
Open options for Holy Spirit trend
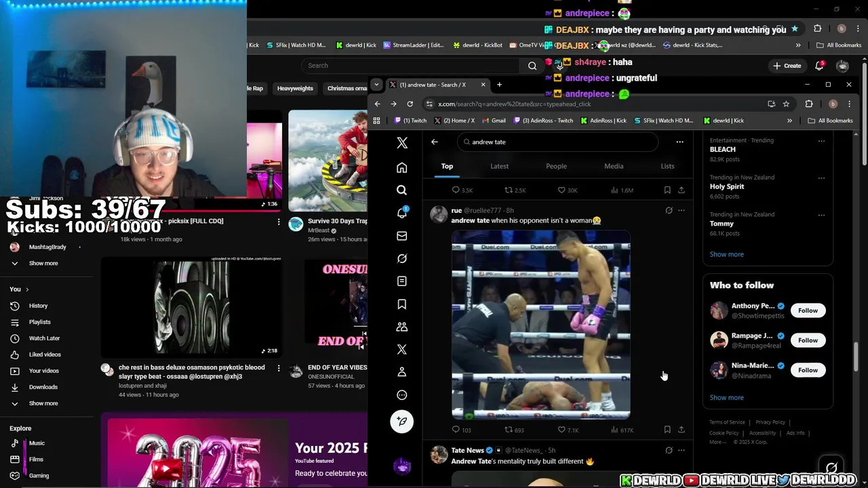pyautogui.click(x=821, y=178)
